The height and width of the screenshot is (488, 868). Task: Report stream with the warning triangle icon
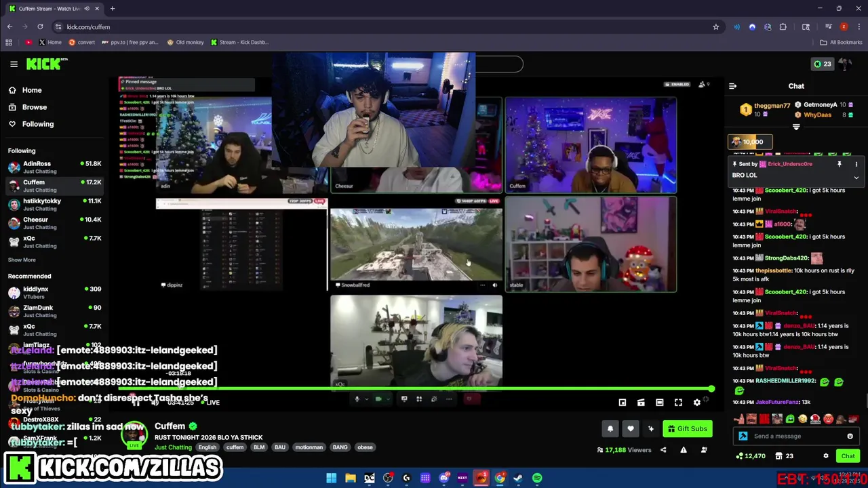click(684, 449)
